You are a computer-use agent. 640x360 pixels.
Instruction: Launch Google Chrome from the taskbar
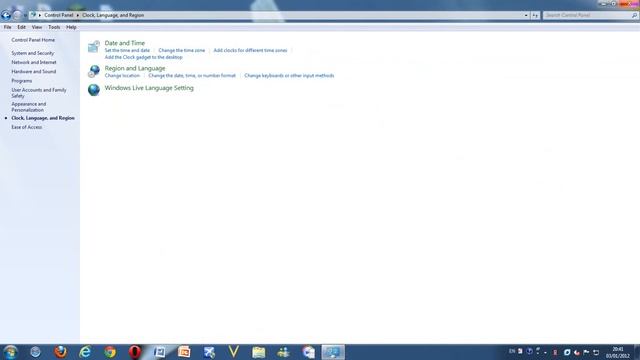(x=110, y=352)
